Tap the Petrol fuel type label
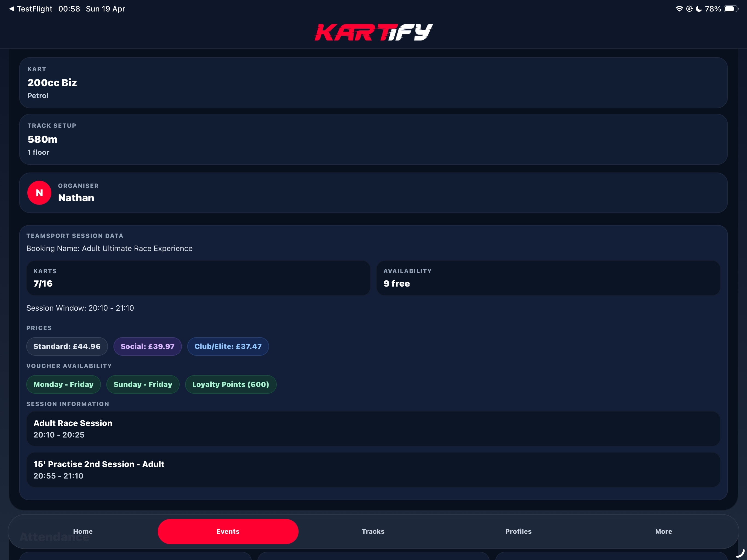Screen dimensions: 747x560 pyautogui.click(x=38, y=96)
